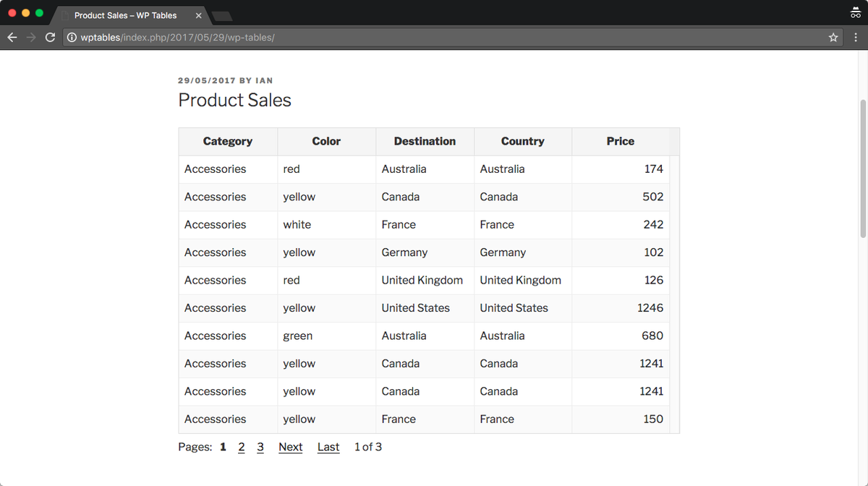Sort the table by the Destination header
This screenshot has height=486, width=868.
coord(425,141)
